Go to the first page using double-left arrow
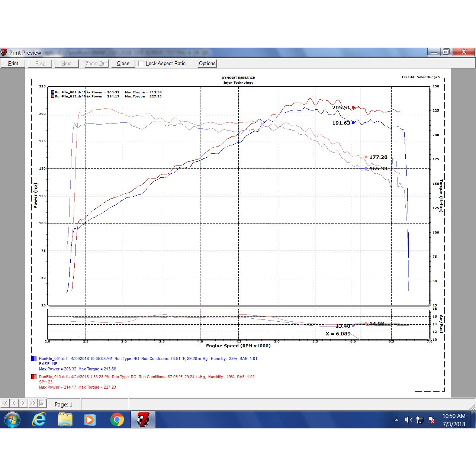This screenshot has width=476, height=476. pyautogui.click(x=5, y=403)
